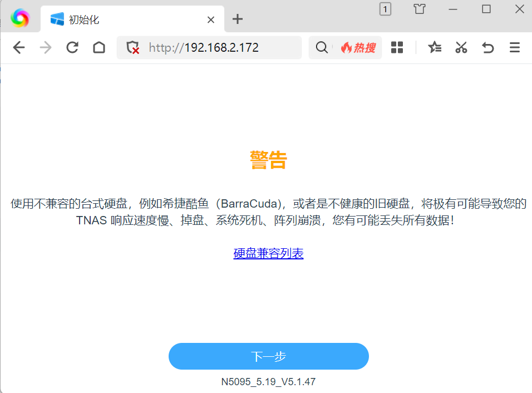Image resolution: width=532 pixels, height=393 pixels.
Task: Click the search magnifier icon
Action: (x=322, y=48)
